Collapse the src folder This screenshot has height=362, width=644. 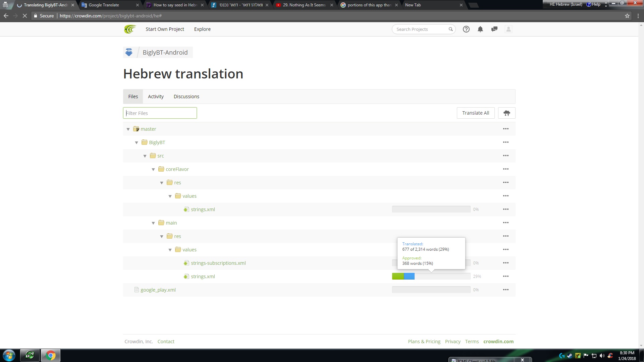[x=145, y=156]
